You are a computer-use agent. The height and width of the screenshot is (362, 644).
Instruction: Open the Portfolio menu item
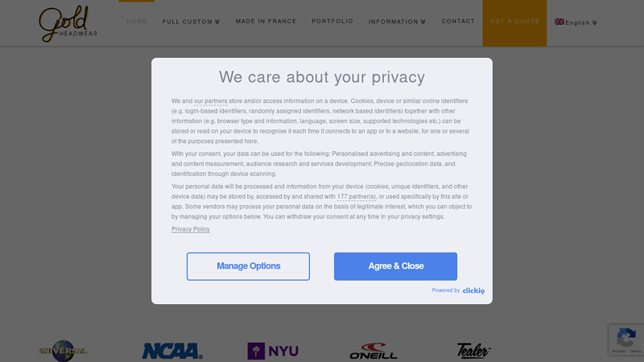point(332,21)
